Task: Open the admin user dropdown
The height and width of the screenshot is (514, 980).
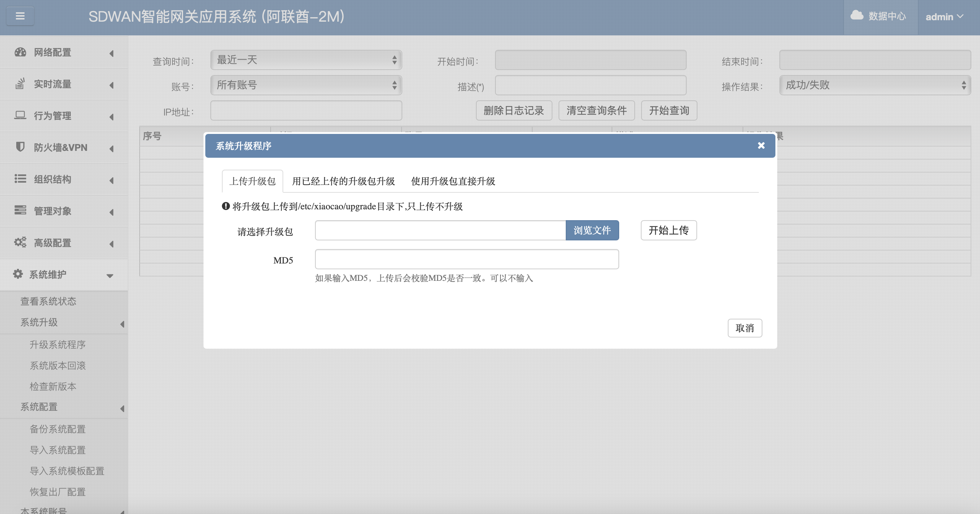Action: point(944,17)
